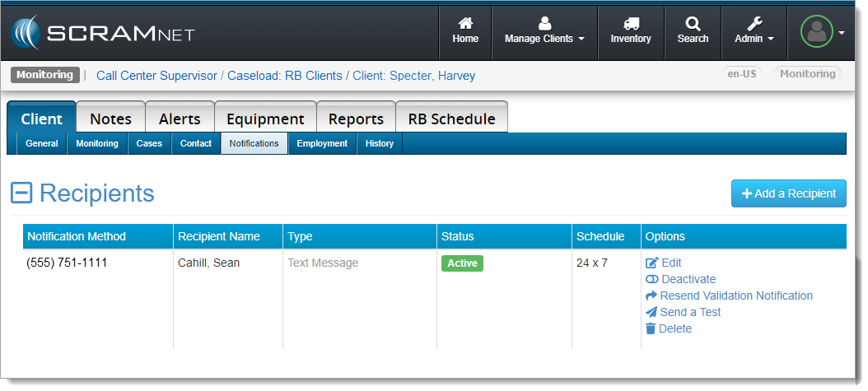Deactivate the recipient Cahill, Sean
The width and height of the screenshot is (868, 391).
coord(688,279)
